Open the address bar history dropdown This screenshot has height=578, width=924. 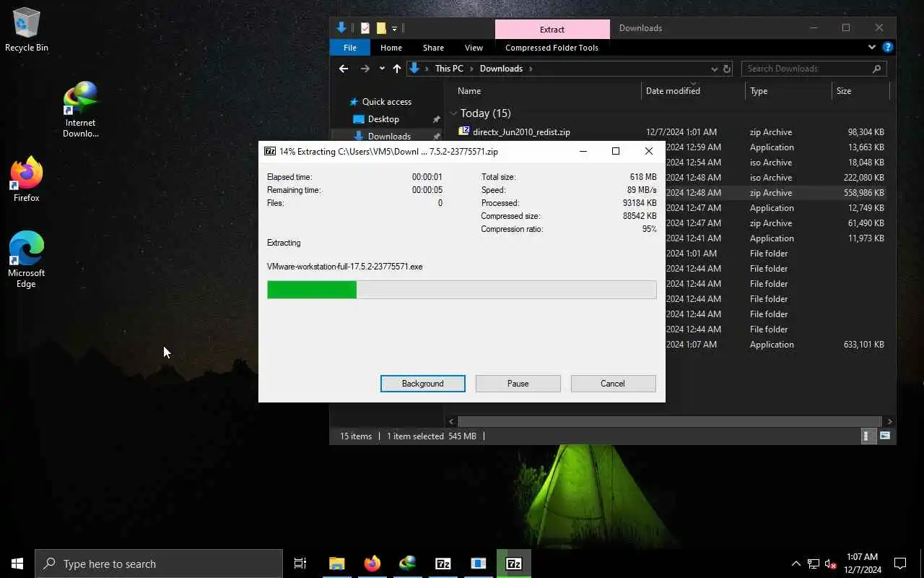[x=715, y=69]
